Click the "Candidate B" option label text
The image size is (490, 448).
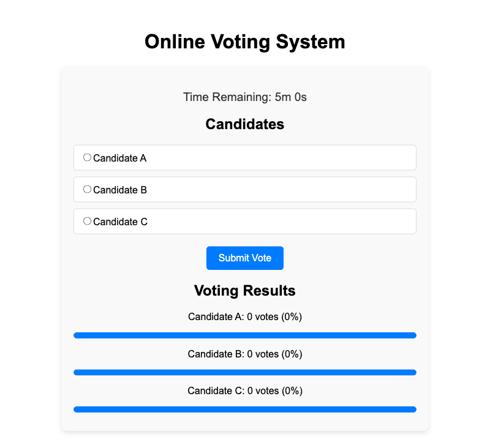(x=120, y=190)
